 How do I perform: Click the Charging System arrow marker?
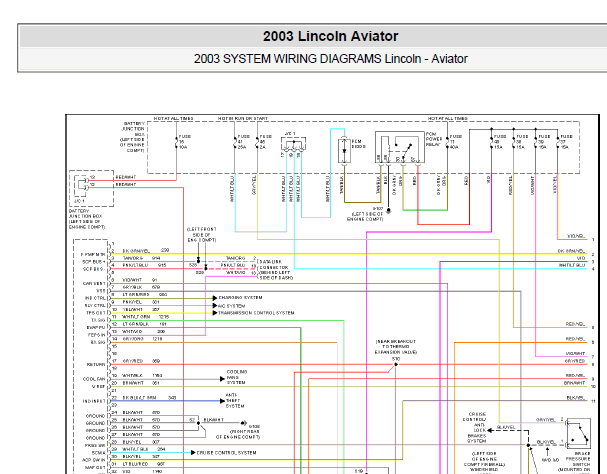click(x=215, y=298)
